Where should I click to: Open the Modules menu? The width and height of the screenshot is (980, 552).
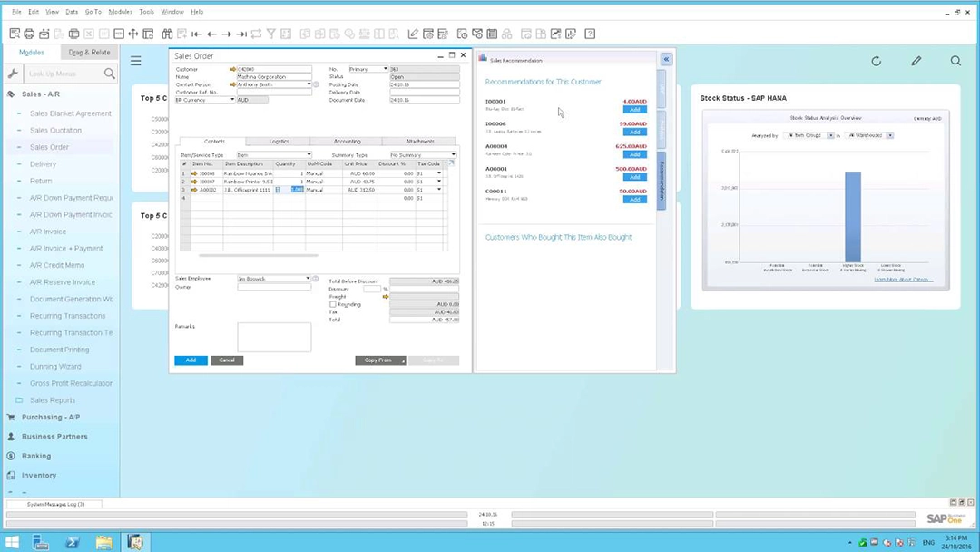pyautogui.click(x=120, y=12)
